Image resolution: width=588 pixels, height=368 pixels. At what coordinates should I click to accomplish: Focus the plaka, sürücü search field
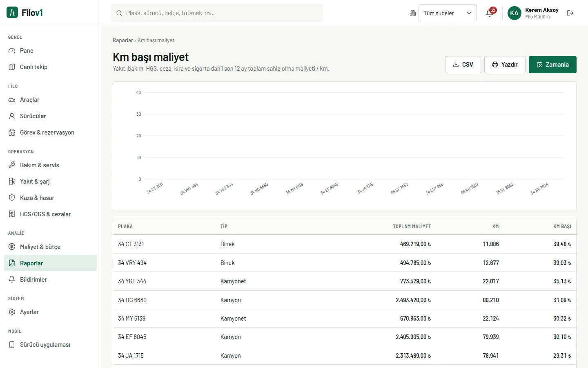217,13
